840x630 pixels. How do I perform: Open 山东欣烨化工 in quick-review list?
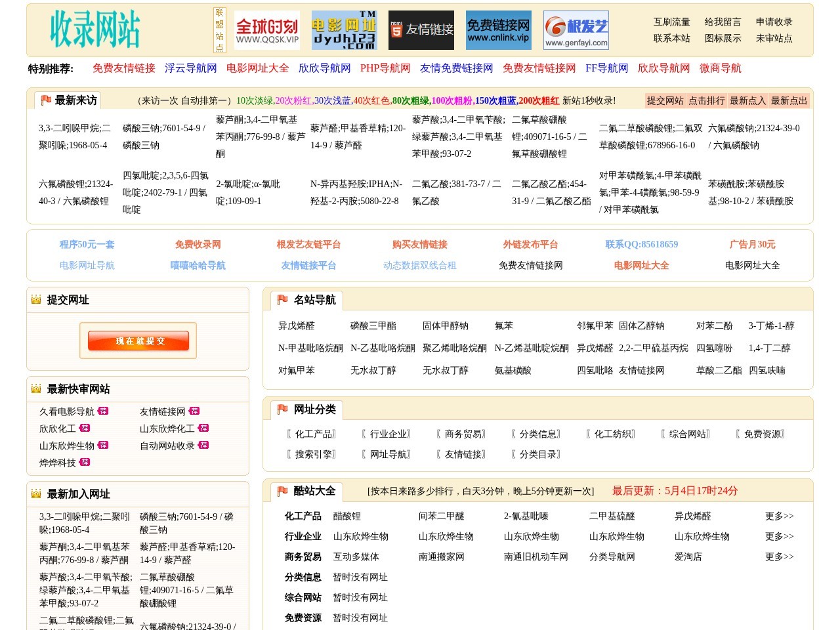point(167,429)
